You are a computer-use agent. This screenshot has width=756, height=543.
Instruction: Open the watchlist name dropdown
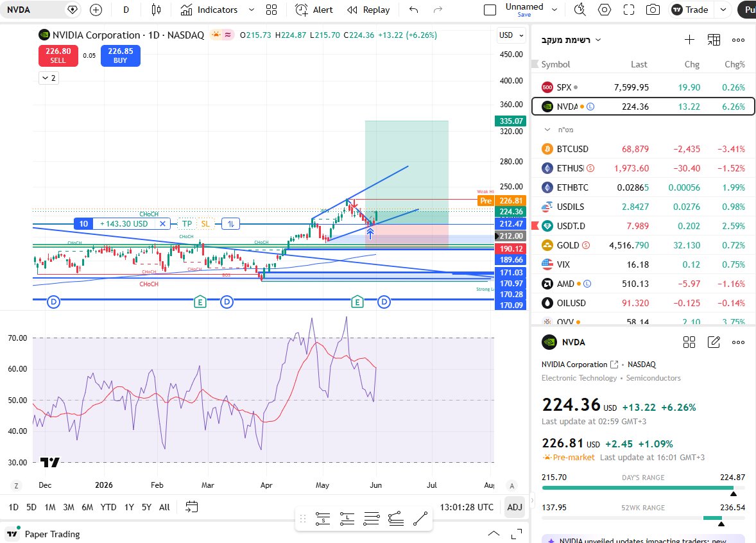[x=571, y=40]
